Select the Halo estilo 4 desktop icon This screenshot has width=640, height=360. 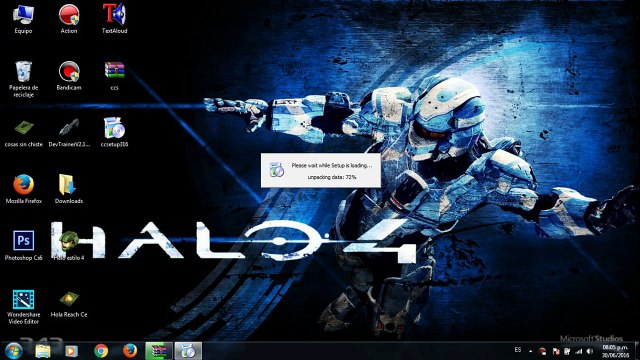[x=69, y=245]
